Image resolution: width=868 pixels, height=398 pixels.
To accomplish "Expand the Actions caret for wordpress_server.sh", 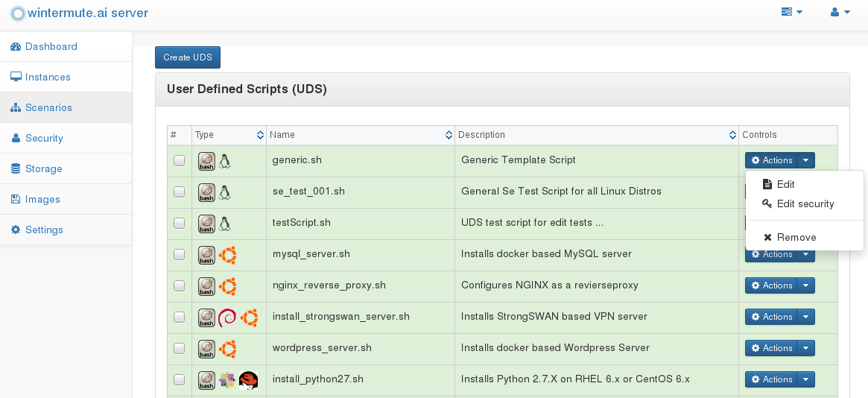I will click(805, 348).
